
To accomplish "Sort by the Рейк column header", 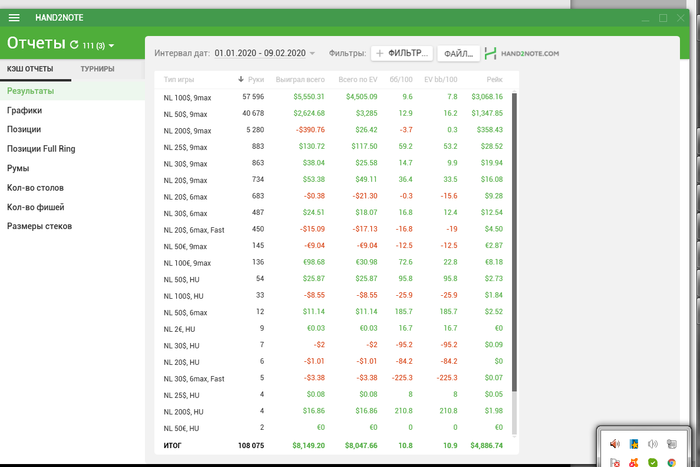I will [494, 79].
